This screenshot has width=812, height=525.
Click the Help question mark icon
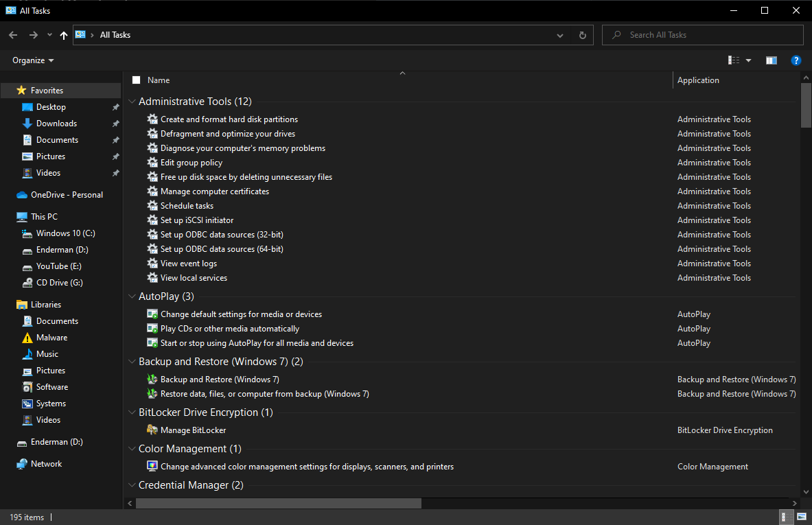click(x=796, y=60)
